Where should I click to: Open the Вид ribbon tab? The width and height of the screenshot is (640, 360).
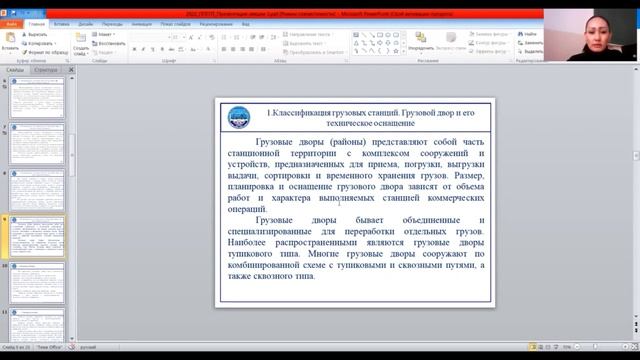tap(245, 24)
